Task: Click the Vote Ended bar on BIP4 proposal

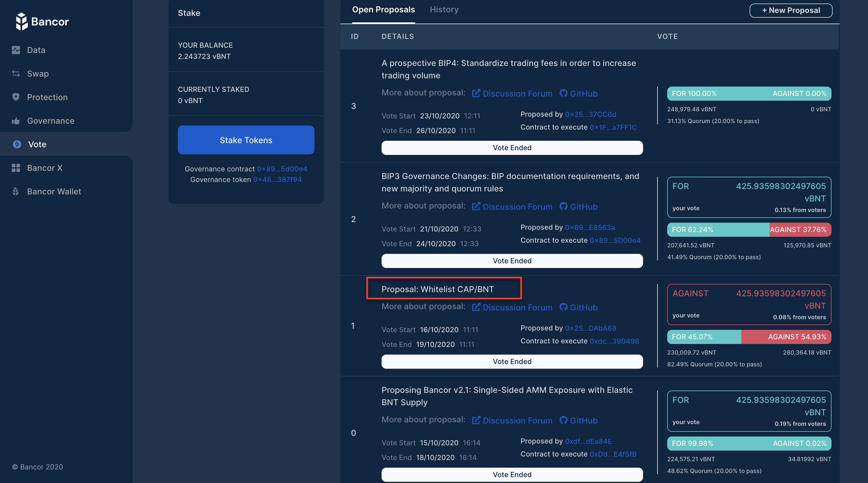Action: coord(512,148)
